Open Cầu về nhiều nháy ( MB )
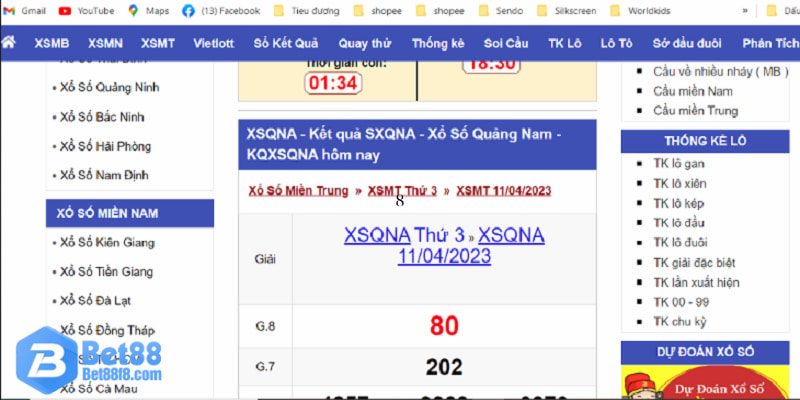This screenshot has height=400, width=800. pyautogui.click(x=720, y=72)
